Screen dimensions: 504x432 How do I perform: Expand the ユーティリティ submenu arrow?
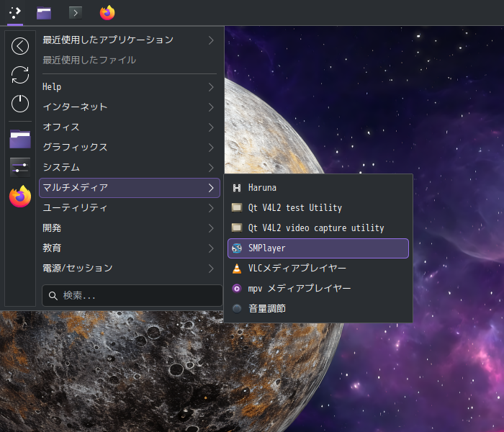[211, 208]
